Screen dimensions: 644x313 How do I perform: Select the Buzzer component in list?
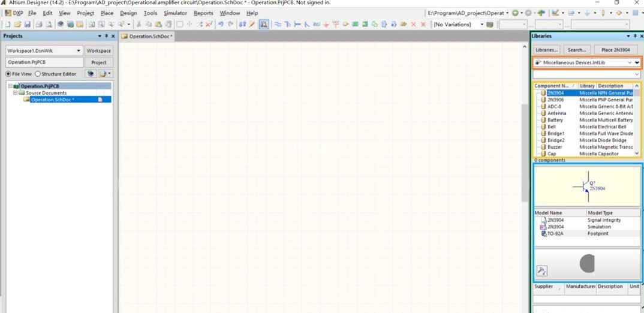(x=555, y=147)
